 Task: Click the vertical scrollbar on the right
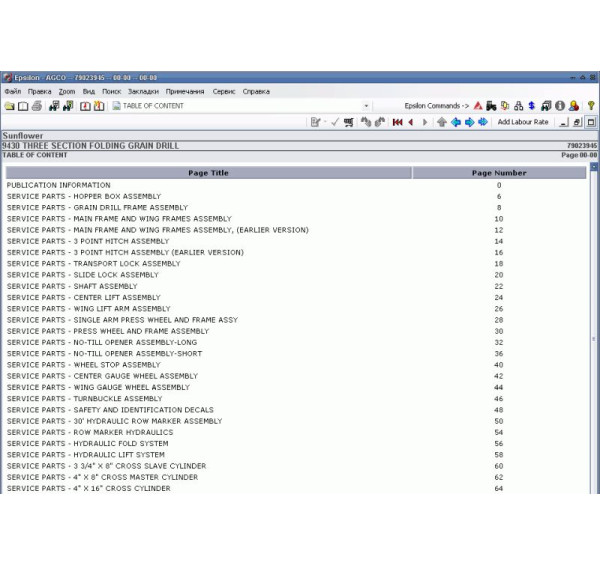594,340
